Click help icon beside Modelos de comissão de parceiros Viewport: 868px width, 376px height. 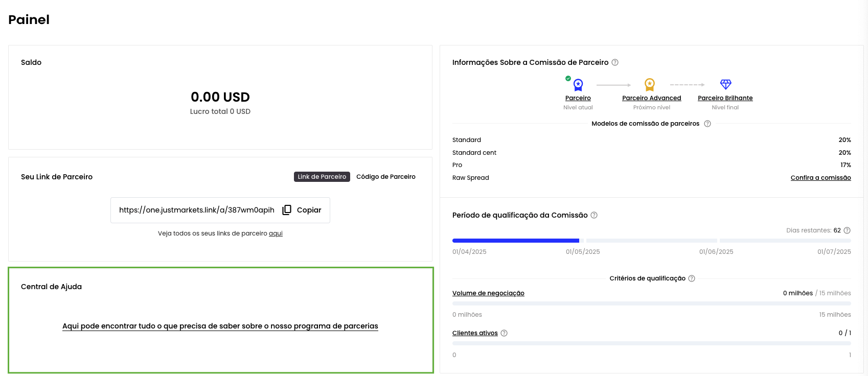click(707, 124)
